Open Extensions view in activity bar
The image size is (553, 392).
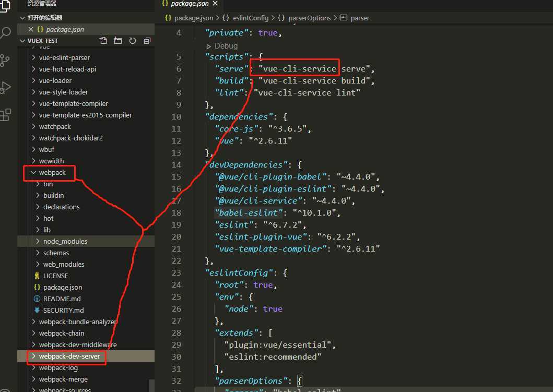tap(5, 114)
